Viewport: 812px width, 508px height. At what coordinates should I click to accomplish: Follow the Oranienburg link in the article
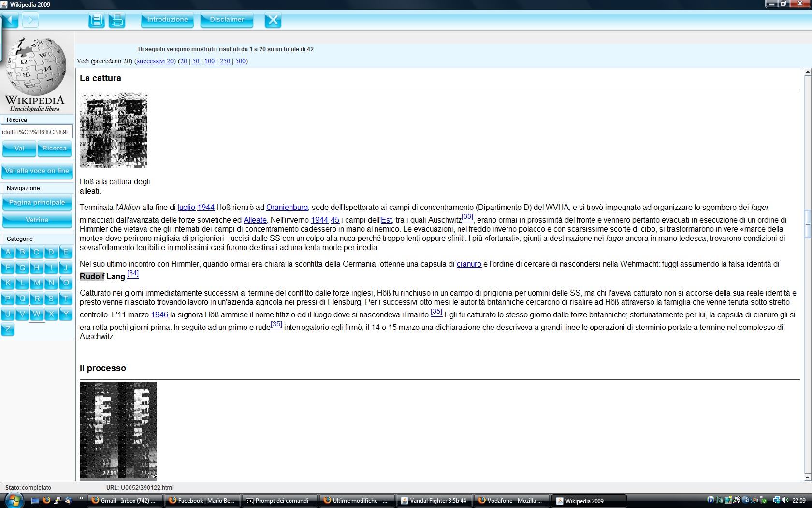(x=287, y=207)
